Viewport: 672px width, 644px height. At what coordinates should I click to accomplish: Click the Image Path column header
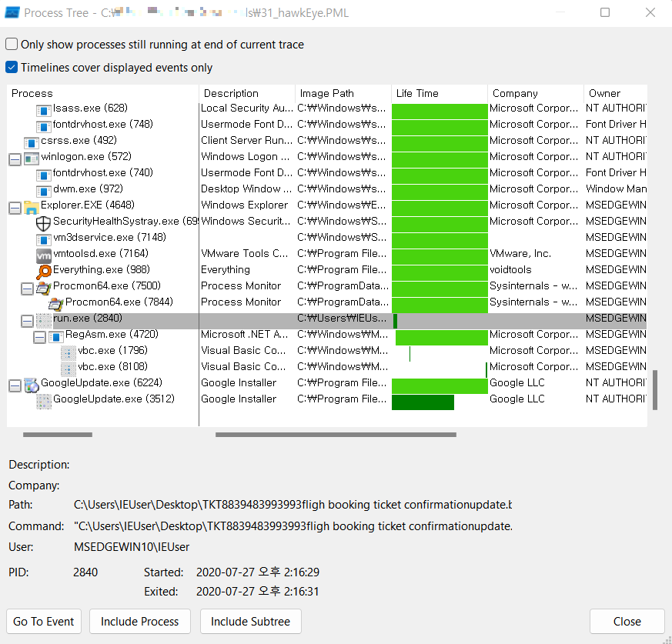343,93
